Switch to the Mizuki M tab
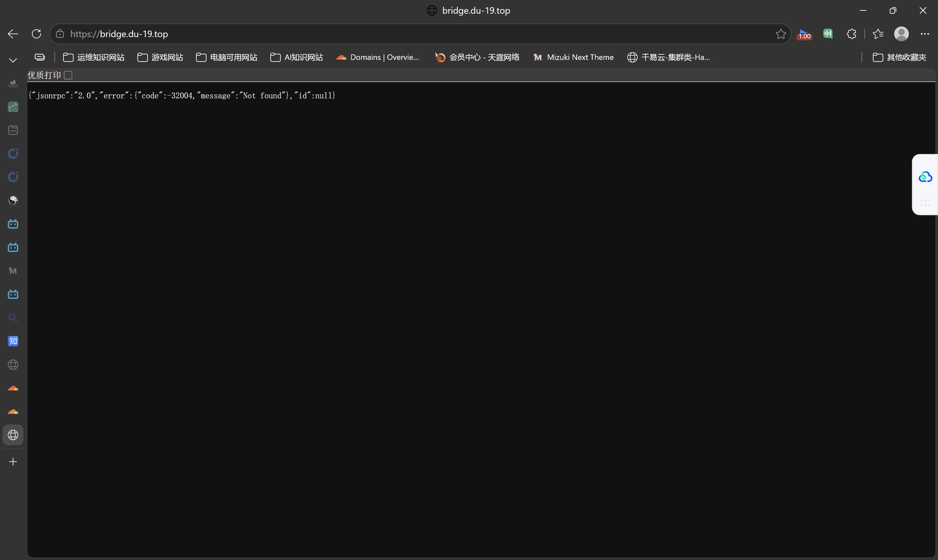938x560 pixels. point(13,271)
